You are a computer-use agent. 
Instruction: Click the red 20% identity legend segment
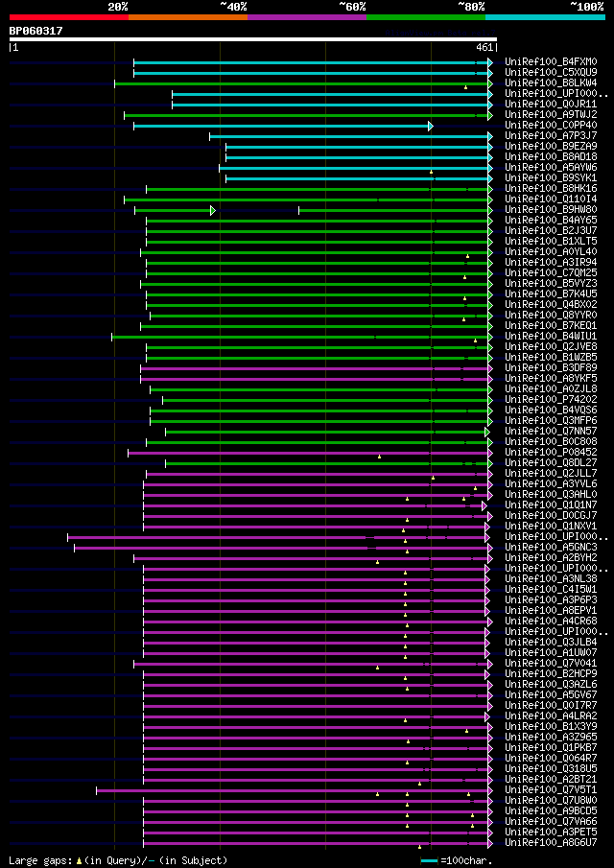tap(69, 17)
